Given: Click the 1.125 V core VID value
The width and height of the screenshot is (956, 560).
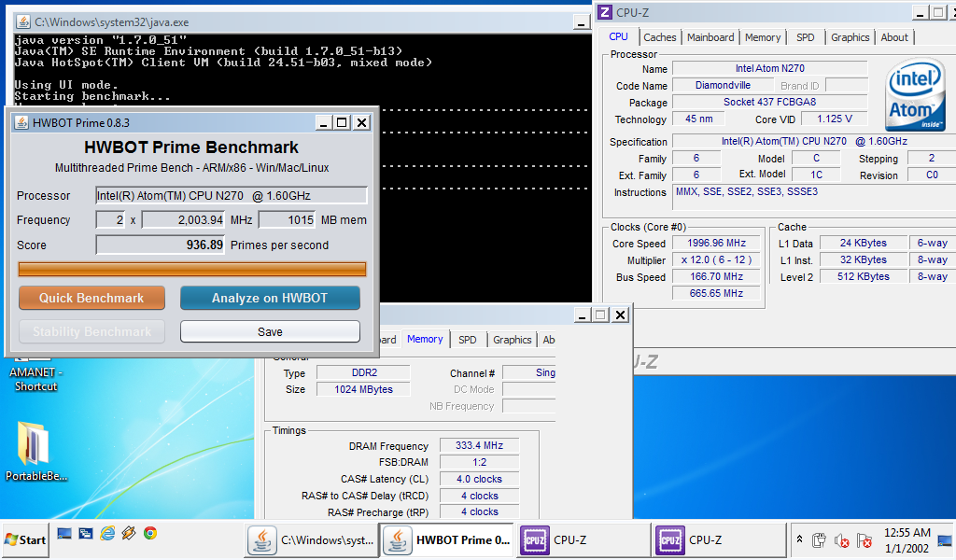Looking at the screenshot, I should click(835, 119).
